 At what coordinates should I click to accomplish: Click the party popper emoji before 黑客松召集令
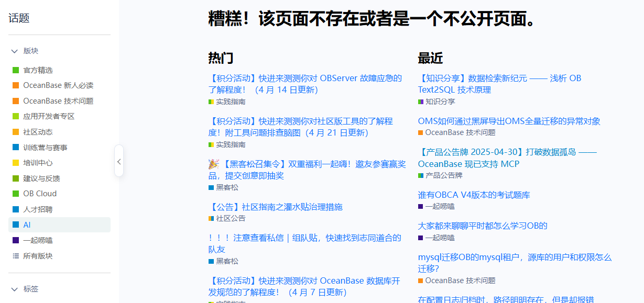point(213,164)
